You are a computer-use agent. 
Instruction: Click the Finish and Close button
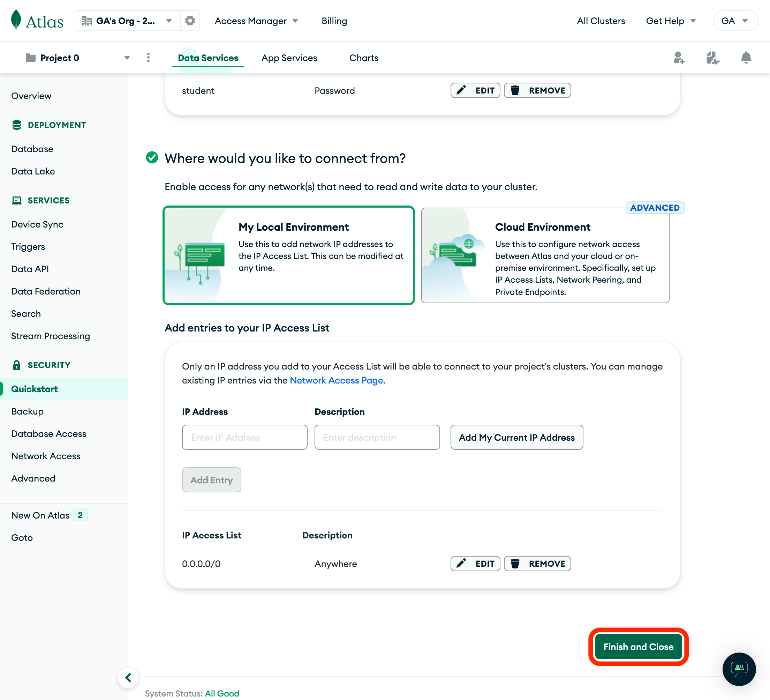638,647
